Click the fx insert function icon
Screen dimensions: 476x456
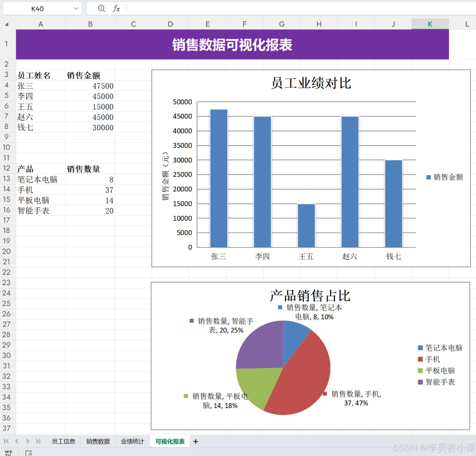click(x=116, y=9)
